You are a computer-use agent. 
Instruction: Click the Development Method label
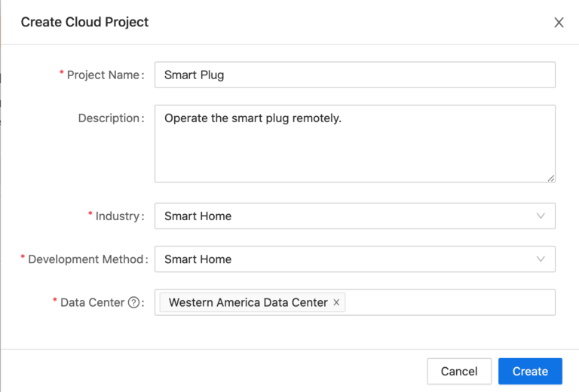[x=84, y=259]
